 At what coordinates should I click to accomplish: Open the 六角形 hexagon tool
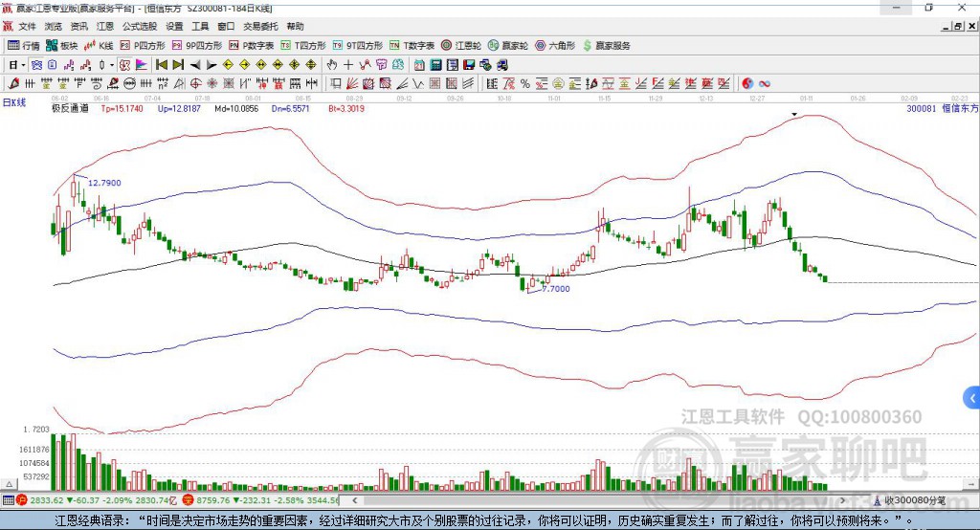tap(555, 46)
